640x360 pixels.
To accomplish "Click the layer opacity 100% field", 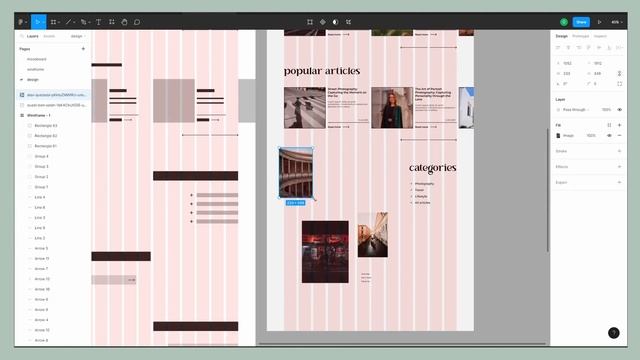I will (606, 110).
